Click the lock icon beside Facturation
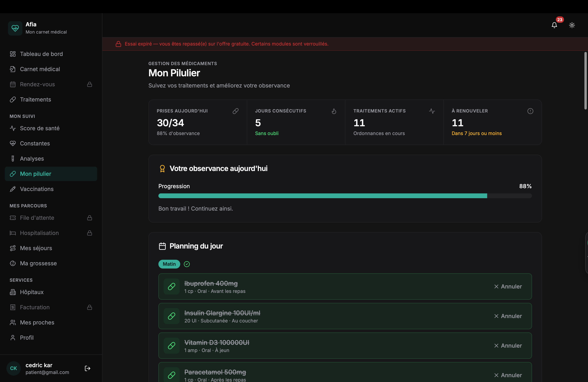The image size is (588, 382). [x=90, y=307]
